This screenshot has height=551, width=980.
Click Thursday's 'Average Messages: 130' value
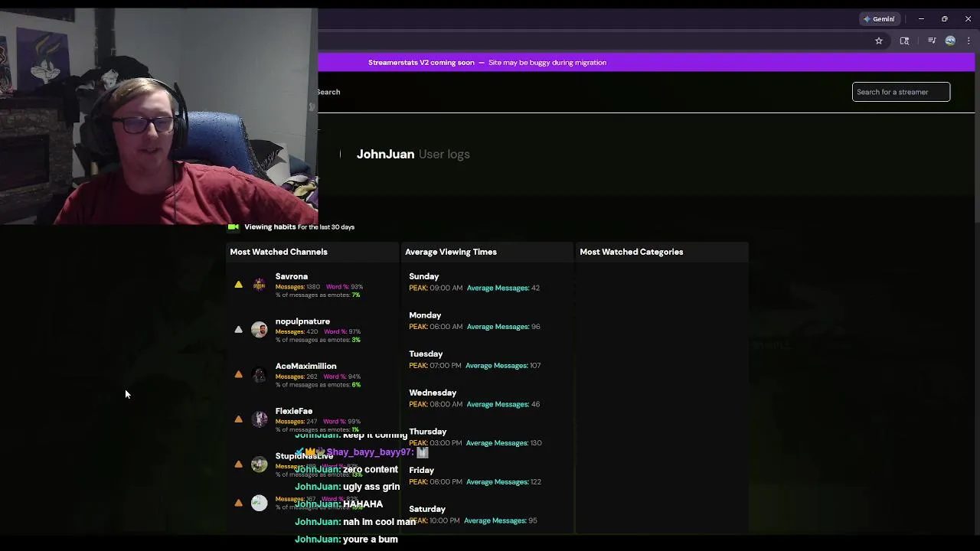[x=504, y=443]
